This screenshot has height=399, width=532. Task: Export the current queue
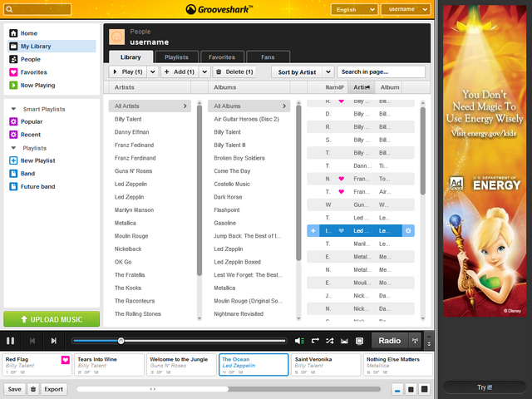pyautogui.click(x=53, y=389)
